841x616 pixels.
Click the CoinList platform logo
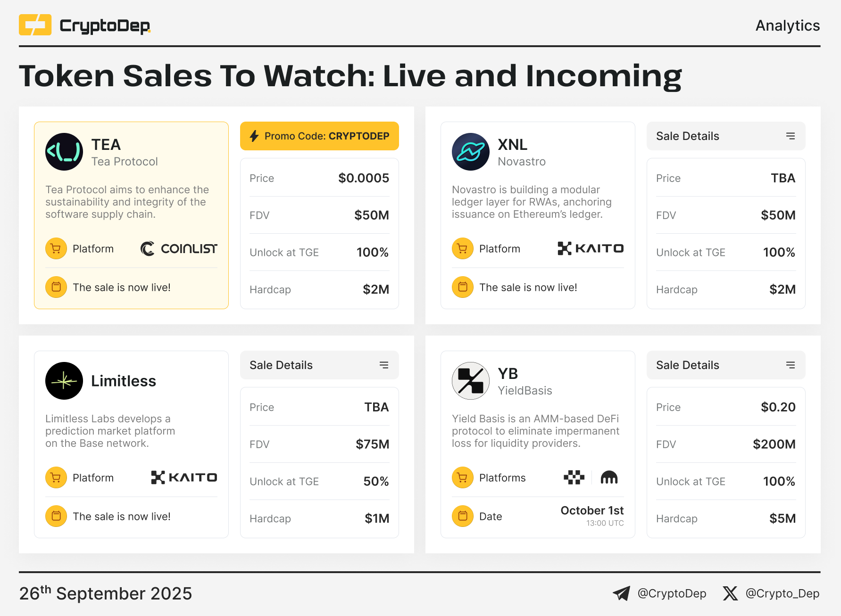coord(179,248)
